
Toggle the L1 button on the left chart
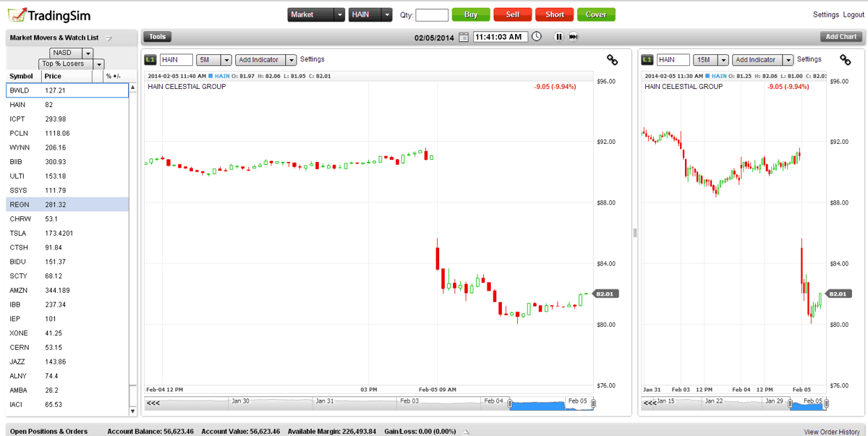[x=150, y=59]
